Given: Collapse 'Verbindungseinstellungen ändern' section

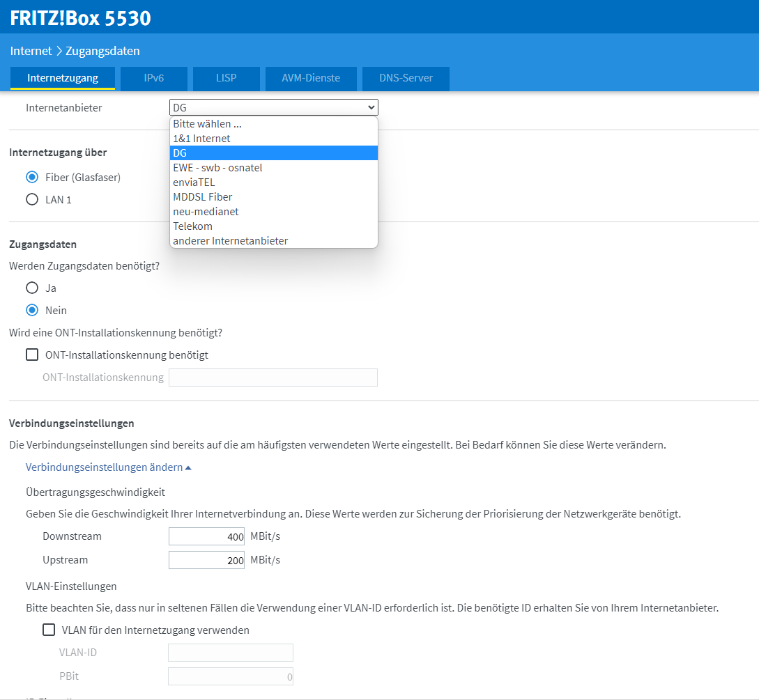Looking at the screenshot, I should coord(109,467).
